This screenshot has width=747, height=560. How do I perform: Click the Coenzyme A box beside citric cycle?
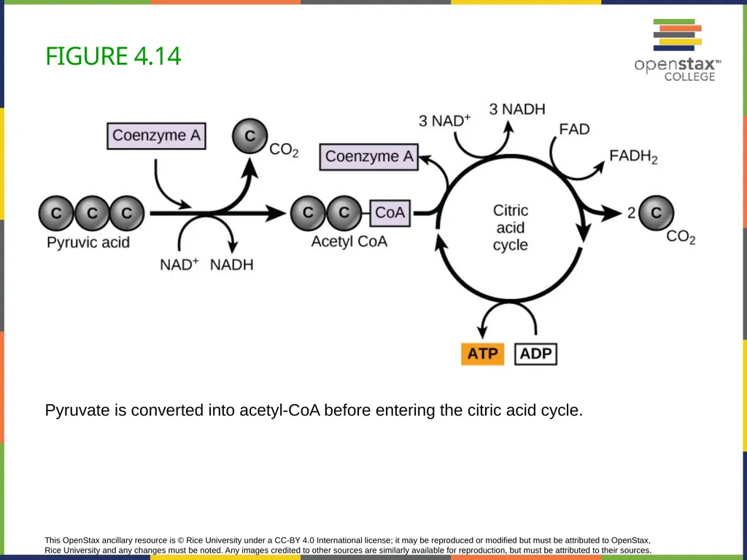(x=368, y=157)
